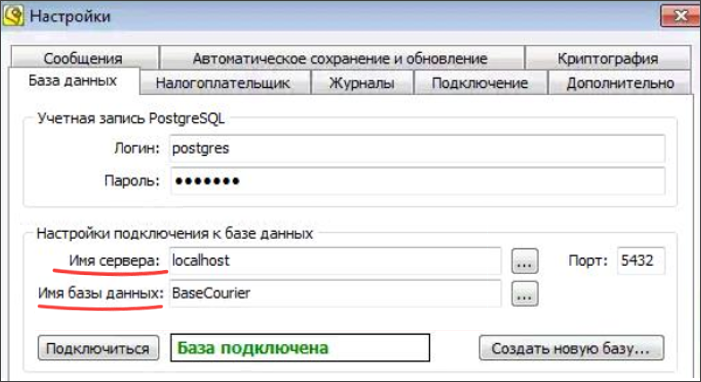The image size is (701, 382).
Task: Click the Порт: label
Action: (x=588, y=260)
